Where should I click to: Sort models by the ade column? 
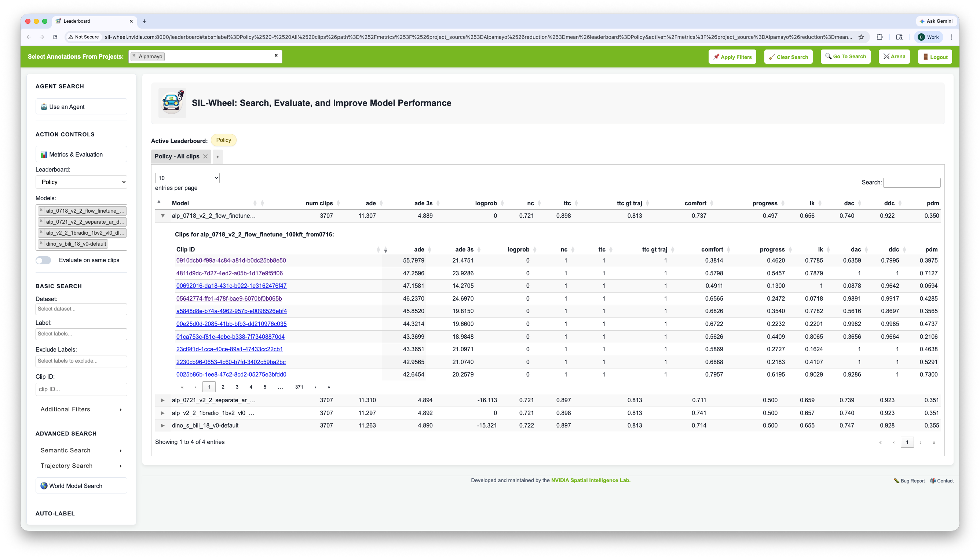[374, 203]
